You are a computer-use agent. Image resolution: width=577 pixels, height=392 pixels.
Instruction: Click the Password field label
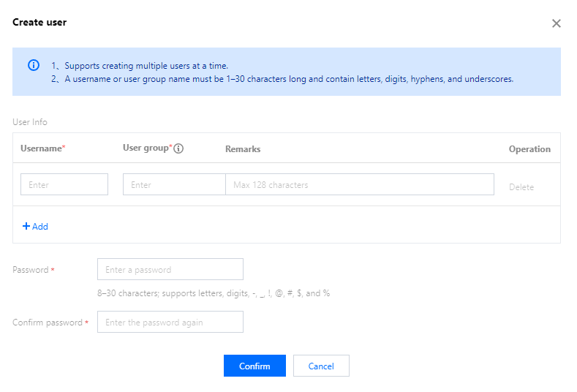31,270
